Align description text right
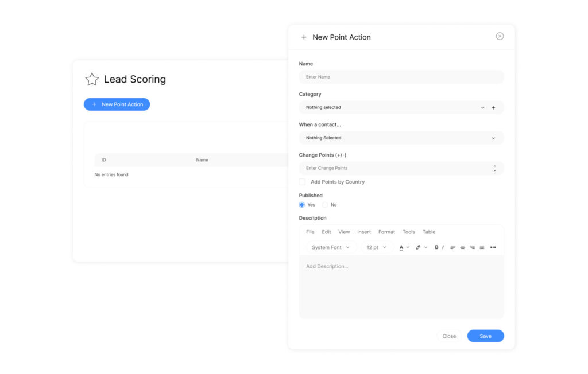 [x=472, y=247]
